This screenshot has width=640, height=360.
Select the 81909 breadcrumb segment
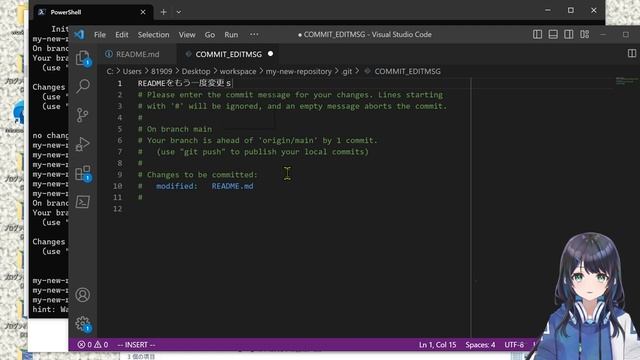coord(162,71)
